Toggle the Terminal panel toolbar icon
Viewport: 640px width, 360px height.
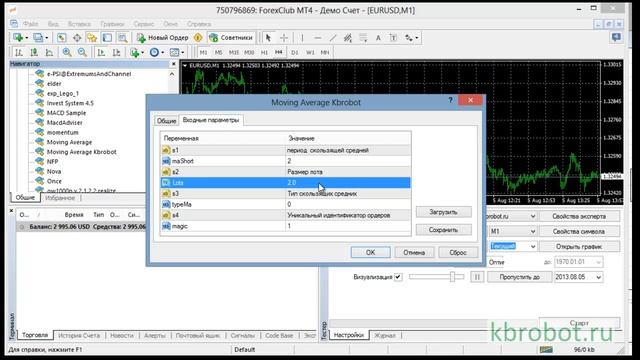click(107, 38)
